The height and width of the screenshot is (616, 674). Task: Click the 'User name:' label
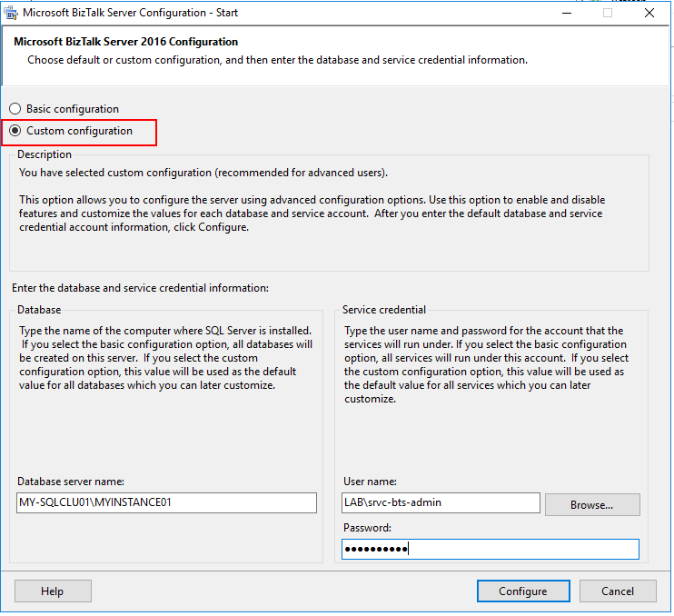[x=370, y=482]
